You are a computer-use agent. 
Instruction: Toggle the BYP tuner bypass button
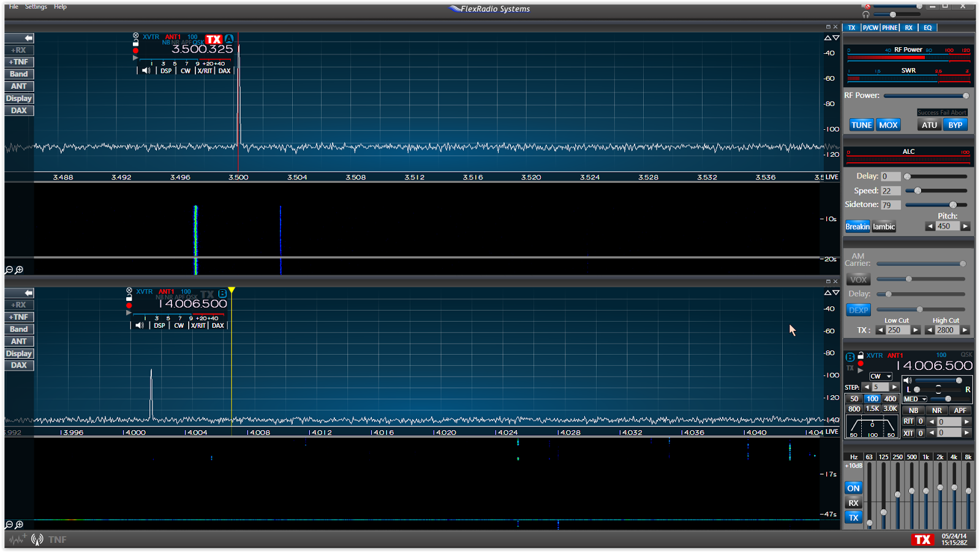click(x=956, y=124)
